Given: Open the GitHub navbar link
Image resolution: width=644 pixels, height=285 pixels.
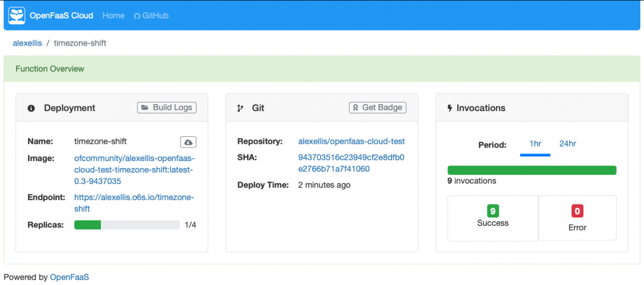Looking at the screenshot, I should coord(151,16).
